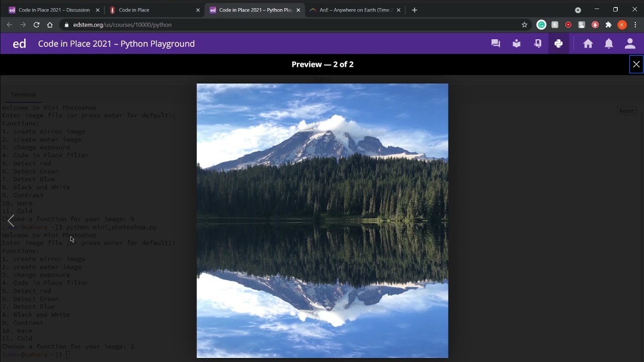This screenshot has width=644, height=362.
Task: Select the Python Playground browser tab
Action: [x=255, y=10]
